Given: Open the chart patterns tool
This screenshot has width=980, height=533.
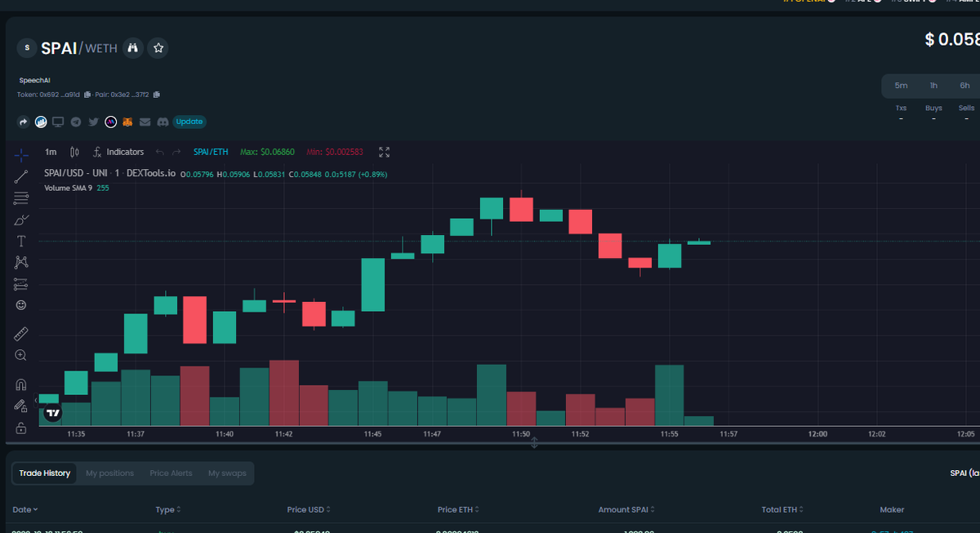Looking at the screenshot, I should coord(21,262).
